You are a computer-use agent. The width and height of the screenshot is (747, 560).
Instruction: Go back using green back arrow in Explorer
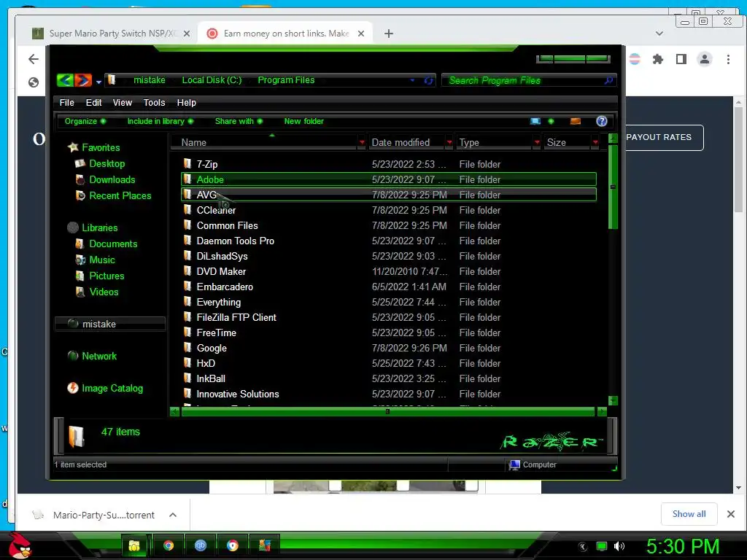coord(65,80)
